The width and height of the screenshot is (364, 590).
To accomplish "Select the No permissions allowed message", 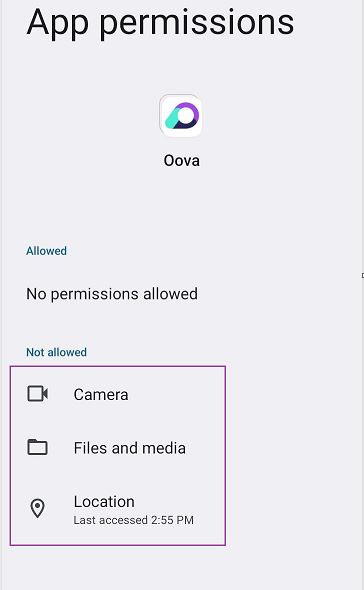I will pos(112,294).
